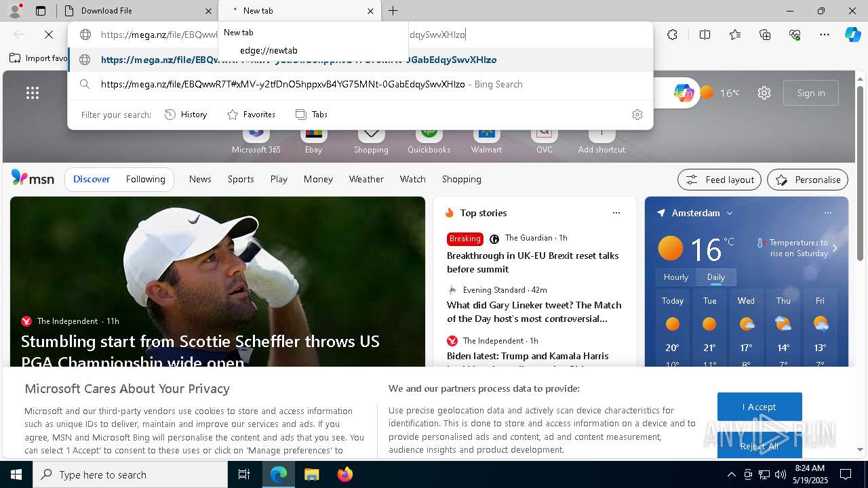This screenshot has height=488, width=868.
Task: Expand the Amsterdam location dropdown
Action: click(x=730, y=213)
